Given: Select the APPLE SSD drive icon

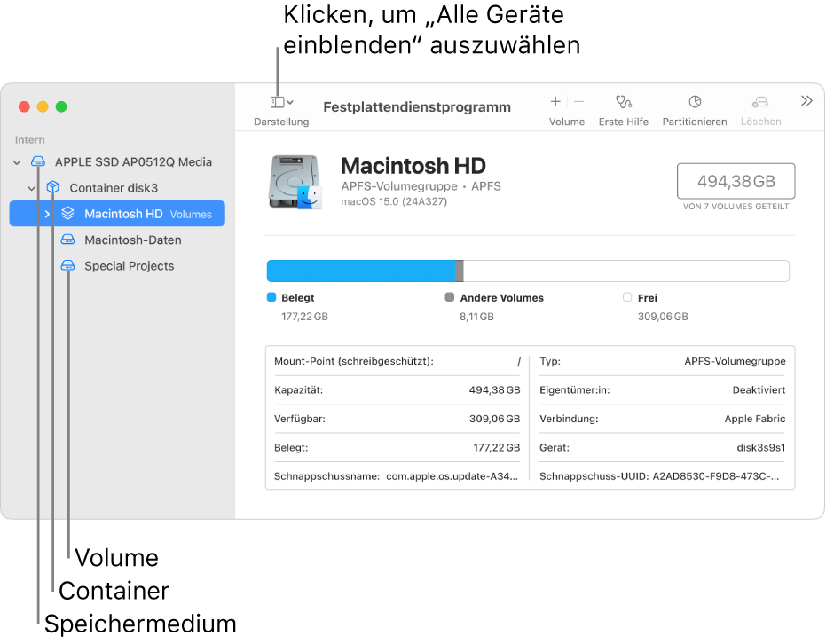Looking at the screenshot, I should [x=38, y=161].
